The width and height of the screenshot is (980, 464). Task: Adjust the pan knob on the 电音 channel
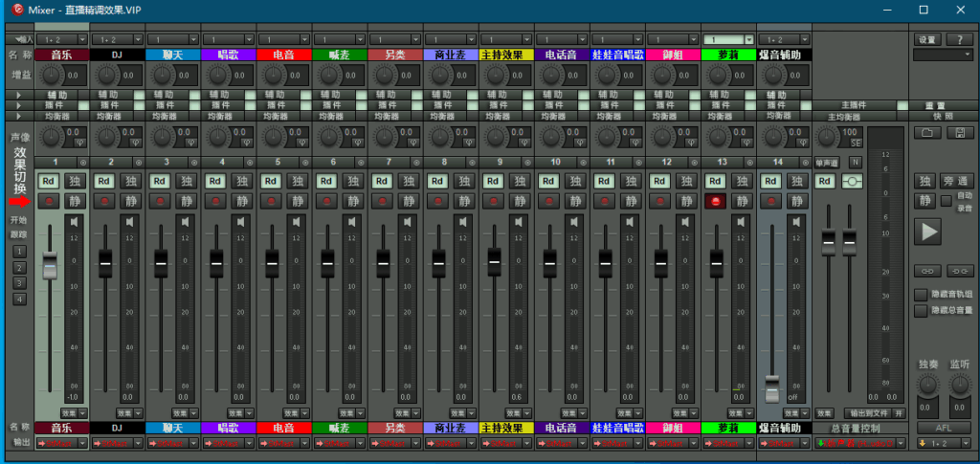(x=271, y=136)
